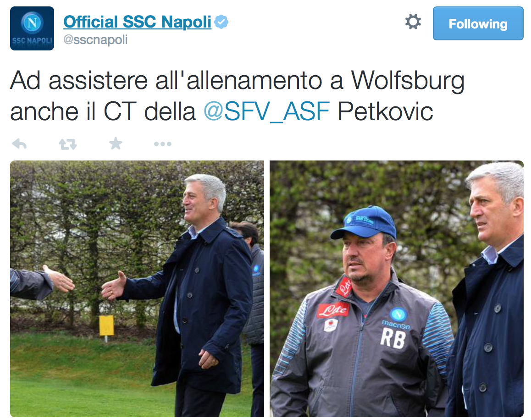Click the tweet text about Wolfsburg training

pyautogui.click(x=237, y=96)
